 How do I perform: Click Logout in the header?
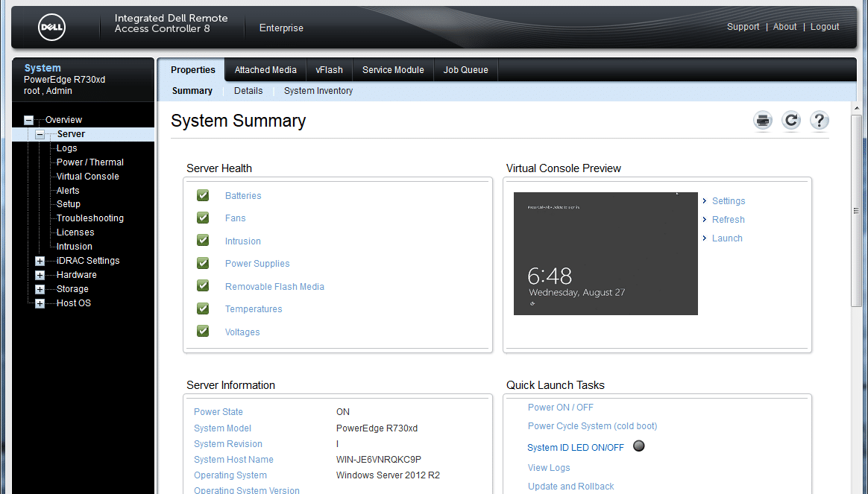pyautogui.click(x=824, y=27)
